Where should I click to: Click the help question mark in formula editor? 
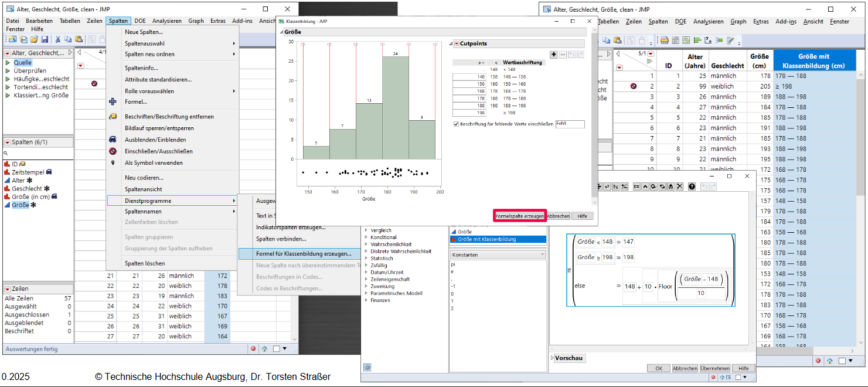(x=692, y=186)
